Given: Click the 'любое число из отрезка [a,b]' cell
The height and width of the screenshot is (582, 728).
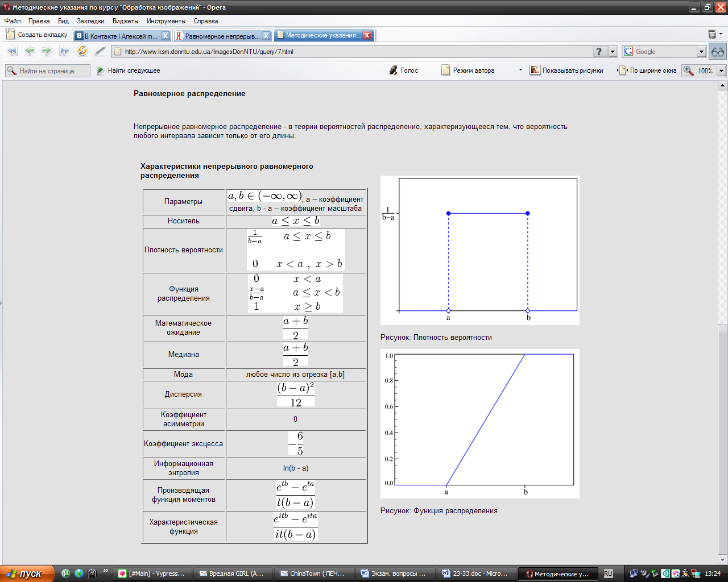Looking at the screenshot, I should (x=295, y=374).
